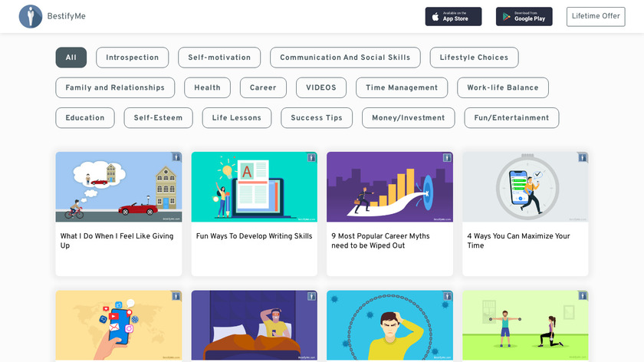Open the career myths article image
Screen dimensions: 644x362
point(389,186)
